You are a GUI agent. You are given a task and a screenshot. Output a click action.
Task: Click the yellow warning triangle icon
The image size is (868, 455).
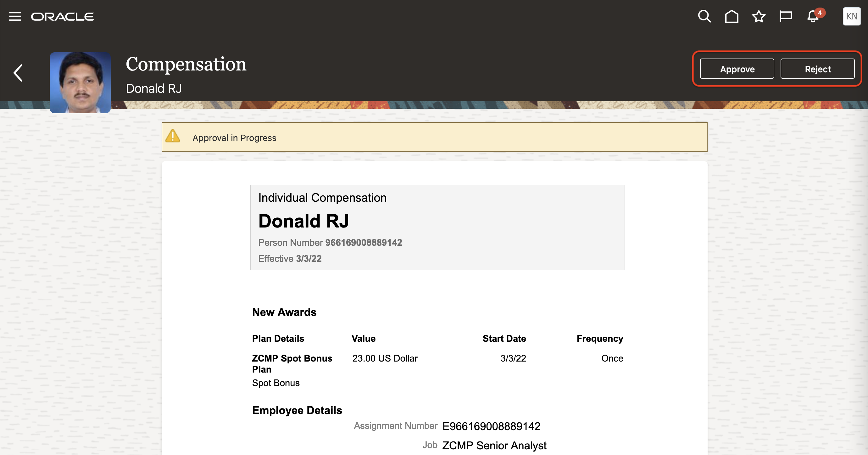pyautogui.click(x=173, y=136)
